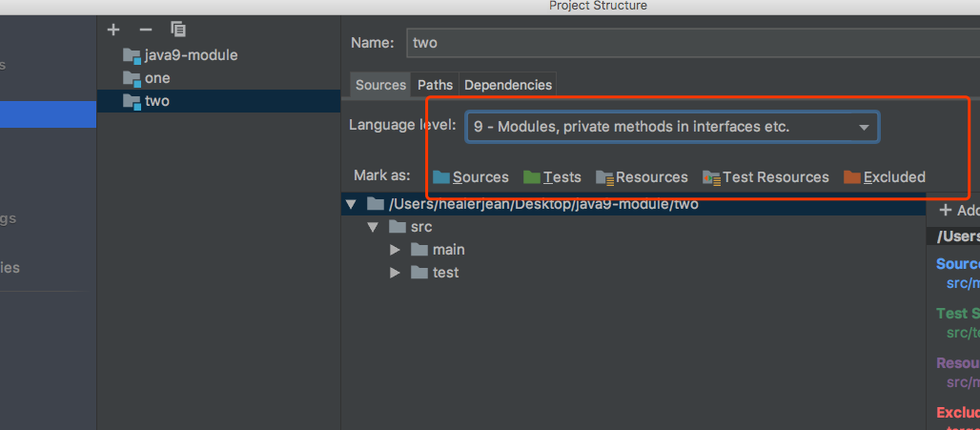
Task: Select module 'two' in the list
Action: (x=218, y=101)
